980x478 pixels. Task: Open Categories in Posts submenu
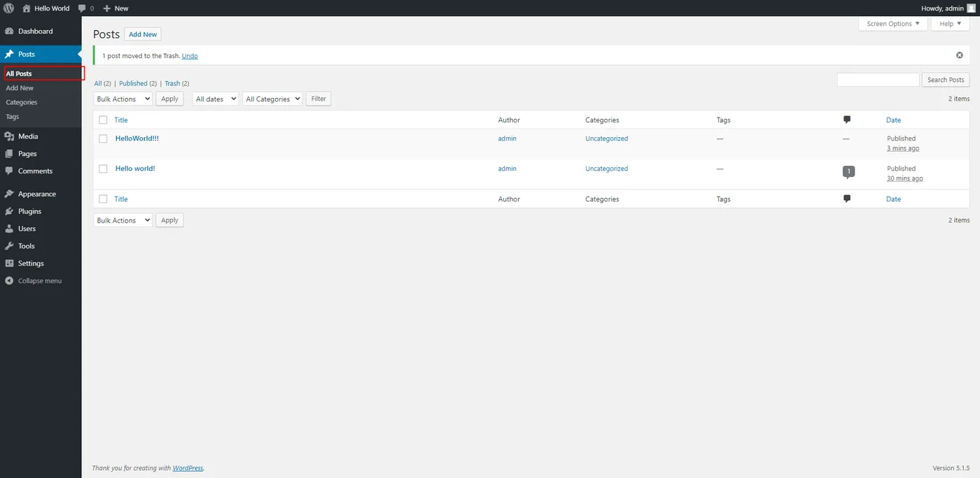point(22,102)
